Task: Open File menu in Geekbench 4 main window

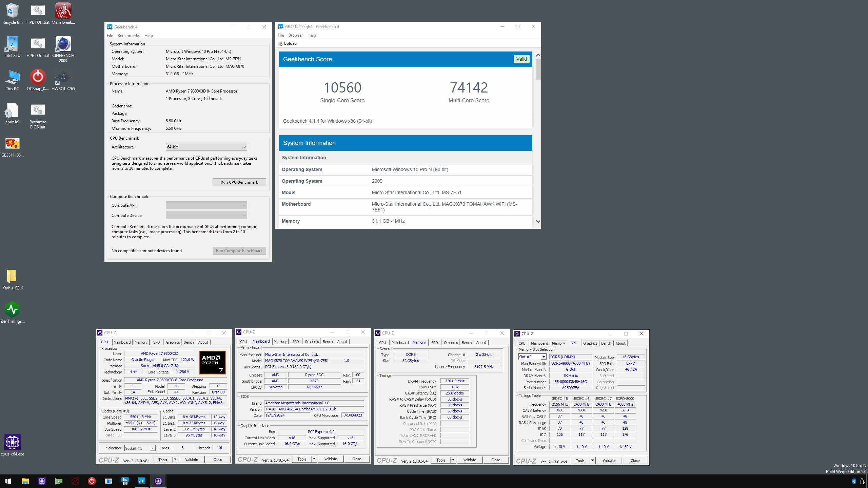Action: click(x=110, y=36)
